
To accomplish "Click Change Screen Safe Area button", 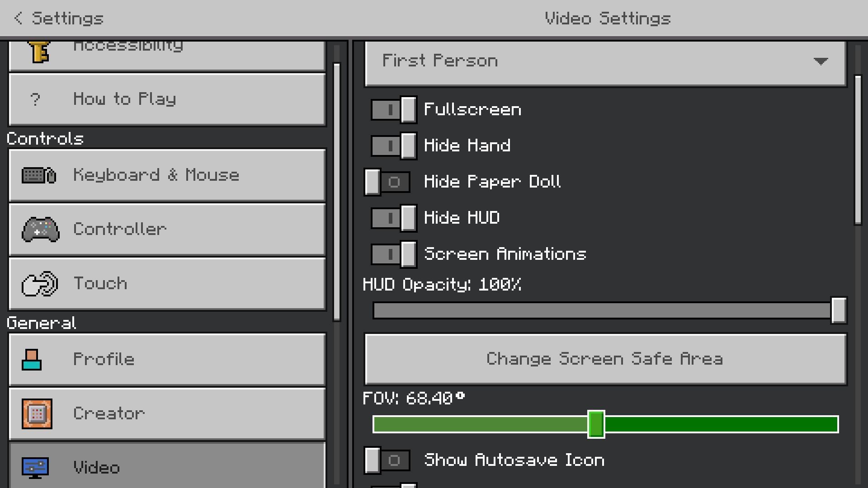I will coord(605,358).
